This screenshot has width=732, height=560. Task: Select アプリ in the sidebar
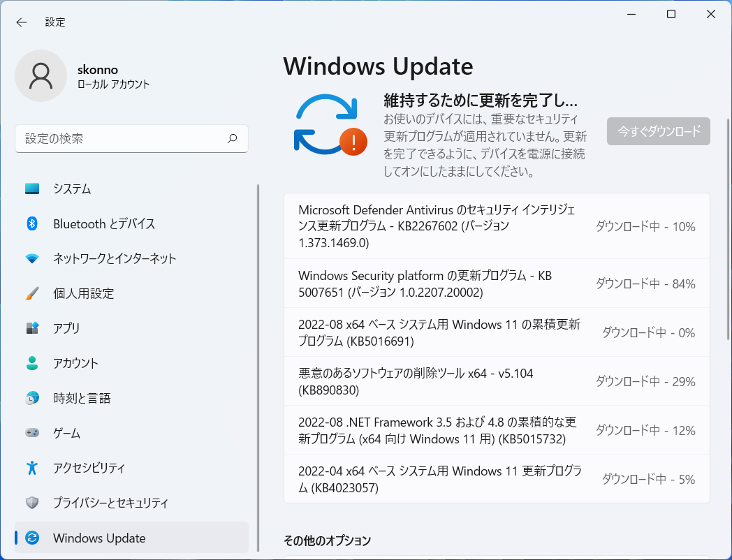coord(131,328)
